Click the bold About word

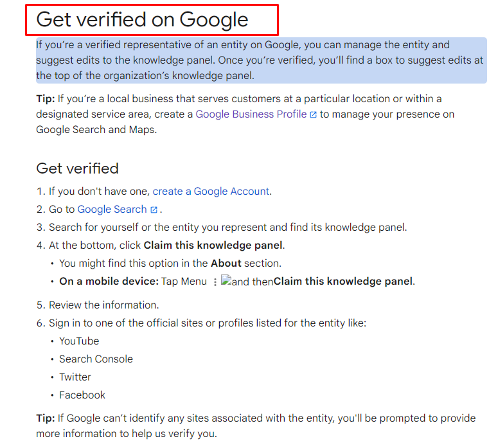click(x=226, y=264)
